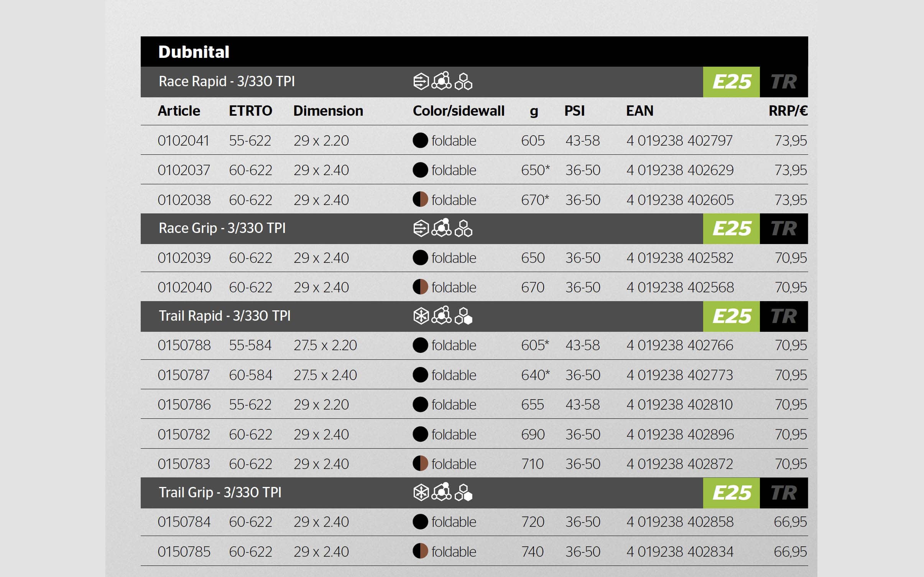This screenshot has height=577, width=924.
Task: Click the molecule compound icon in Trail Grip row
Action: coord(442,492)
